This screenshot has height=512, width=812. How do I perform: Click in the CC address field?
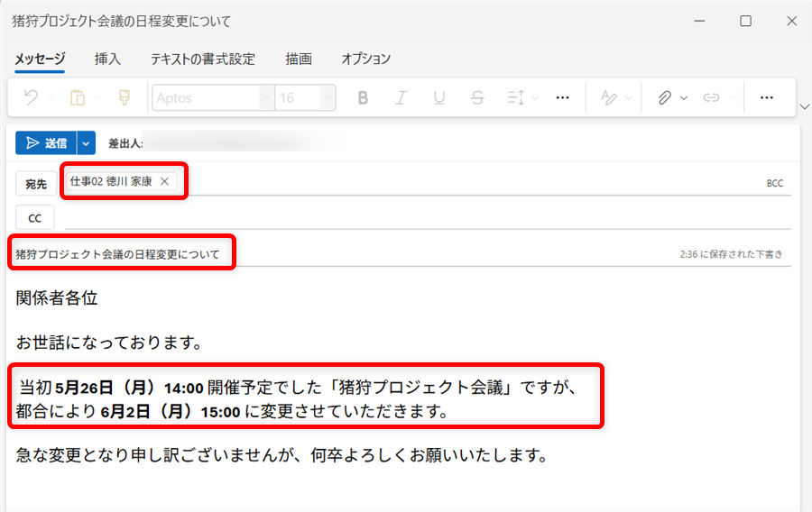point(424,217)
